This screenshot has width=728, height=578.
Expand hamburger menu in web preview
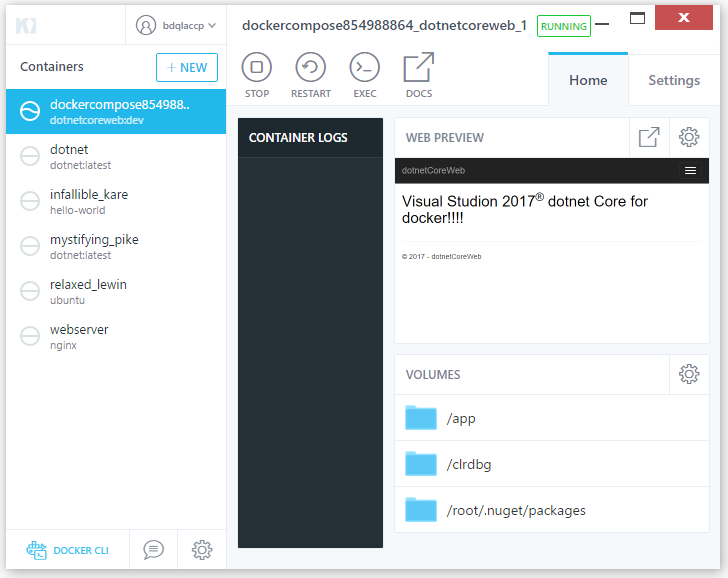click(x=690, y=171)
